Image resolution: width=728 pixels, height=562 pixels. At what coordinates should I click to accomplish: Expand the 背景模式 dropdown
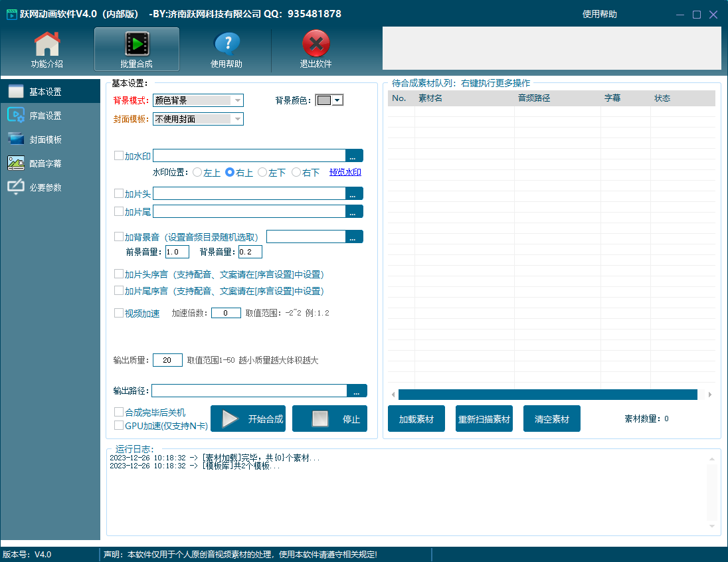coord(237,100)
